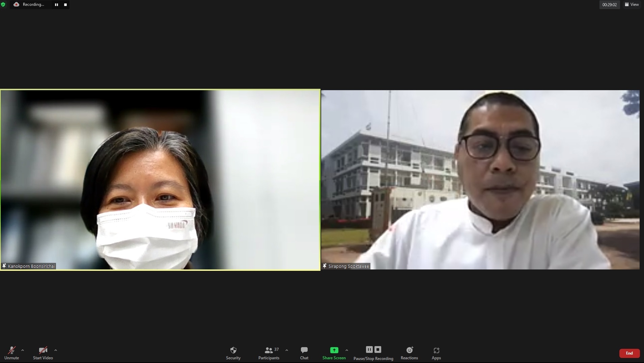
Task: Click the red End meeting button
Action: tap(629, 353)
